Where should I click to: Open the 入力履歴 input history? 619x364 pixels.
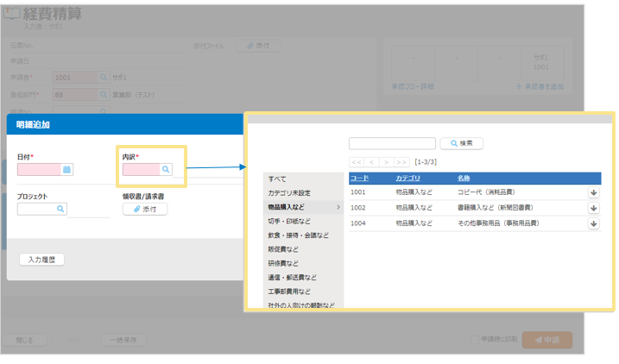coord(41,259)
